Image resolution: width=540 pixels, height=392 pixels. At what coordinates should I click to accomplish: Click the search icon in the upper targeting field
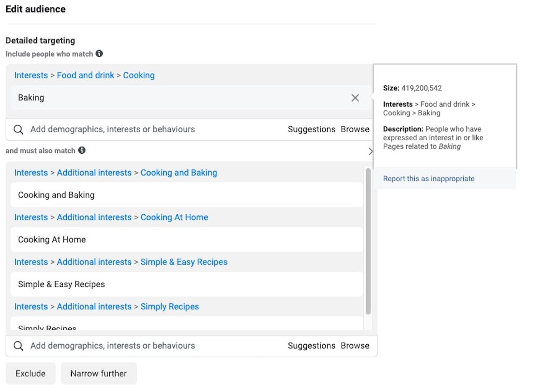coord(18,130)
